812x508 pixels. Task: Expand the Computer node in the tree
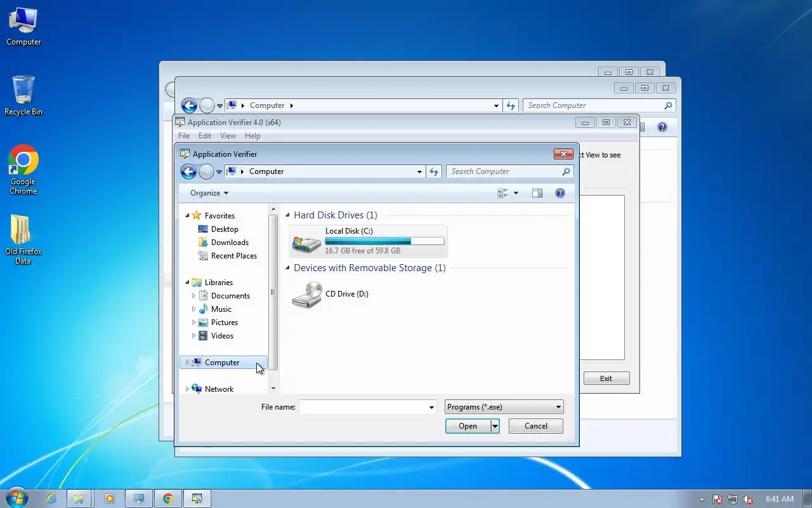click(x=187, y=363)
